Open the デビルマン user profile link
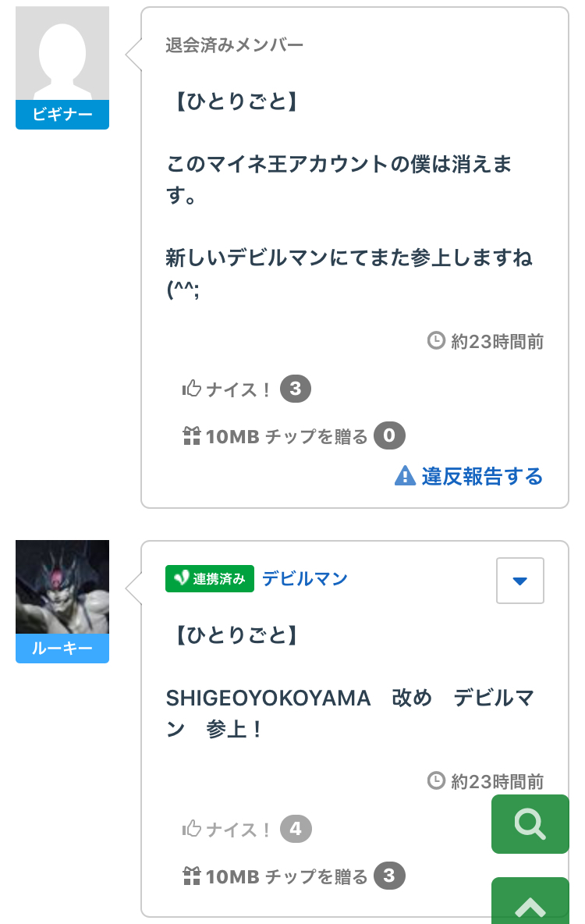585x924 pixels. click(x=305, y=578)
